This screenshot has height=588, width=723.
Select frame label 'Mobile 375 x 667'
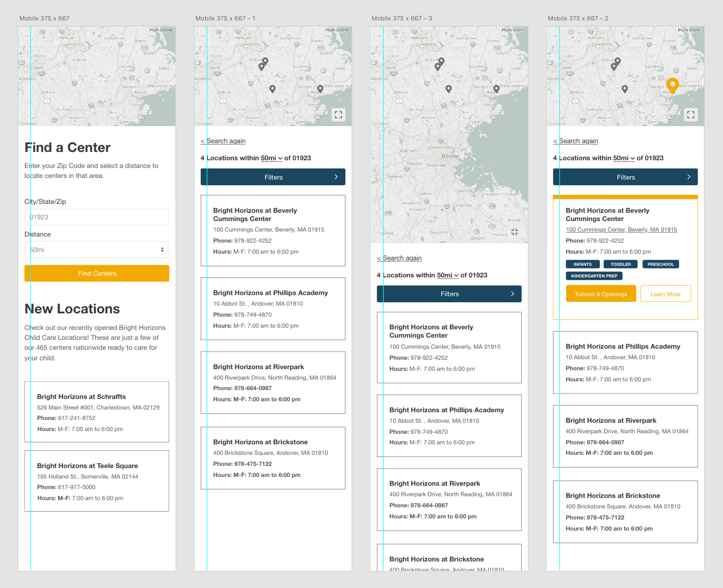click(x=44, y=18)
